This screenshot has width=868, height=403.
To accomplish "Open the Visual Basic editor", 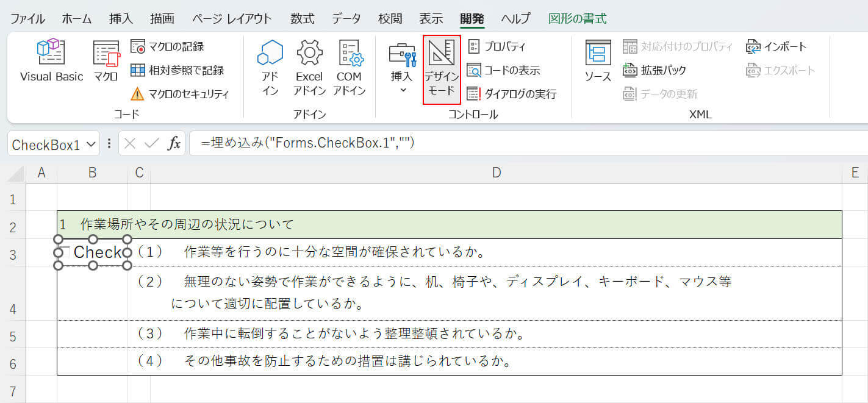I will (51, 61).
